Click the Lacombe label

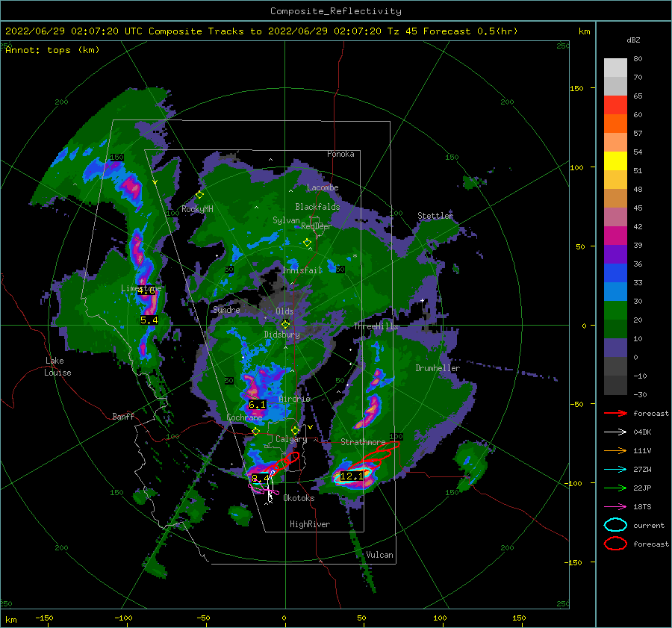(x=323, y=187)
